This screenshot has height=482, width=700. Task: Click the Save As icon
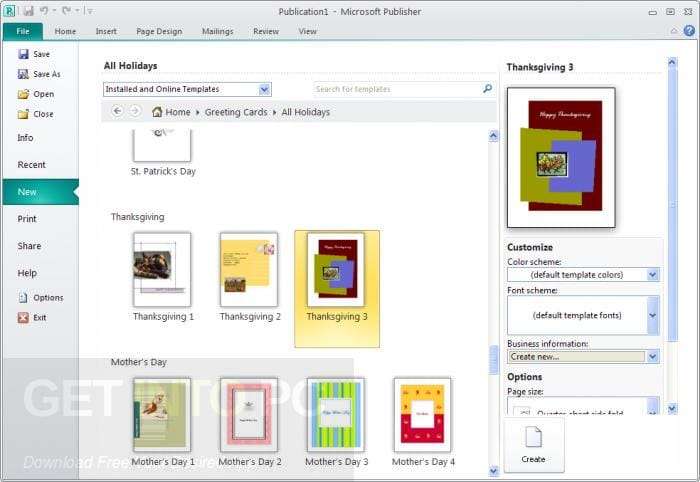(23, 74)
